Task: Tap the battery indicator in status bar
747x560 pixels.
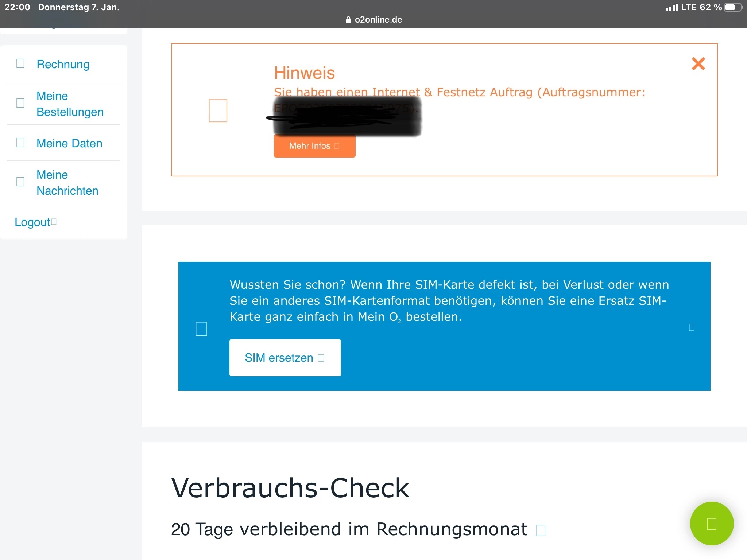Action: pos(733,7)
